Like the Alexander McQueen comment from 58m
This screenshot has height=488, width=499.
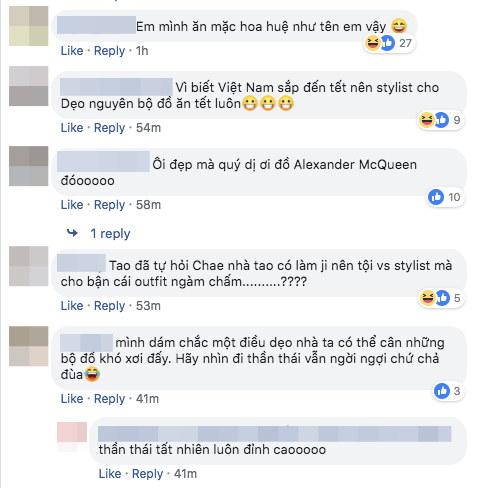[72, 205]
